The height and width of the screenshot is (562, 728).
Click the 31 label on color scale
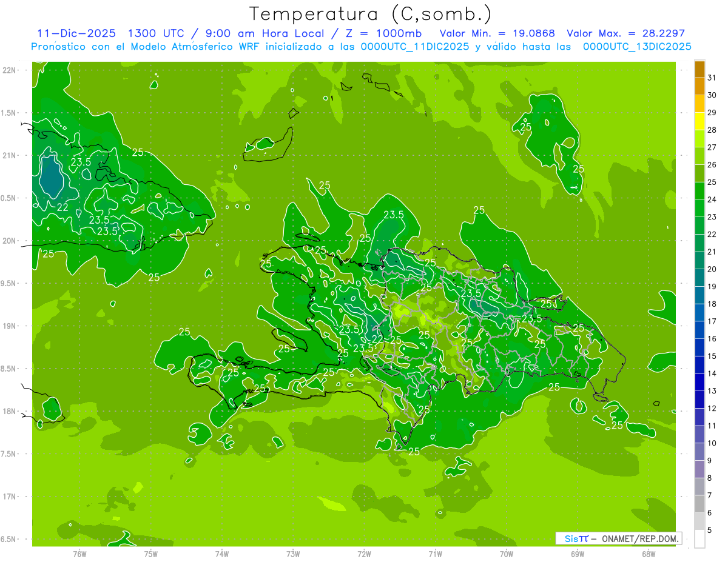[712, 78]
